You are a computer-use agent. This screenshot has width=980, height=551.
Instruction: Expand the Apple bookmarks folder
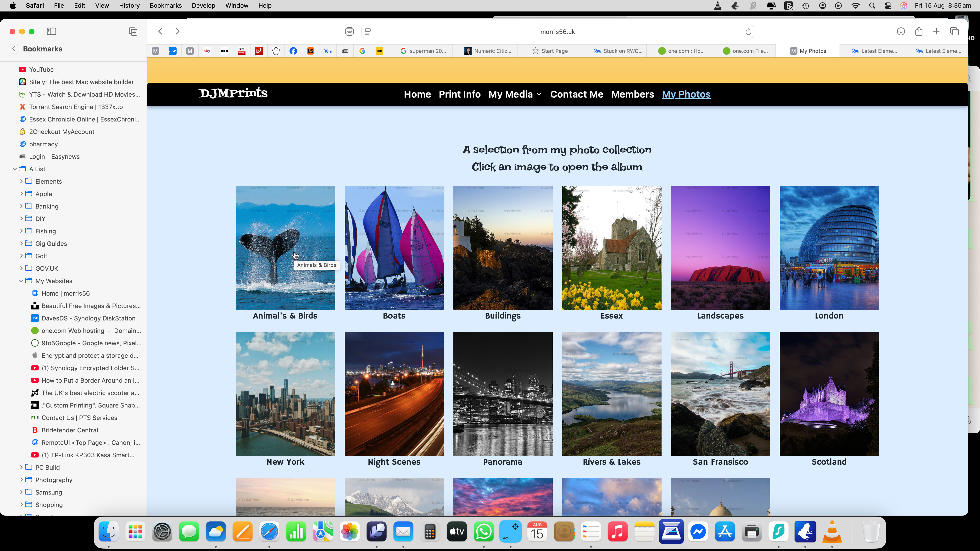pyautogui.click(x=21, y=194)
